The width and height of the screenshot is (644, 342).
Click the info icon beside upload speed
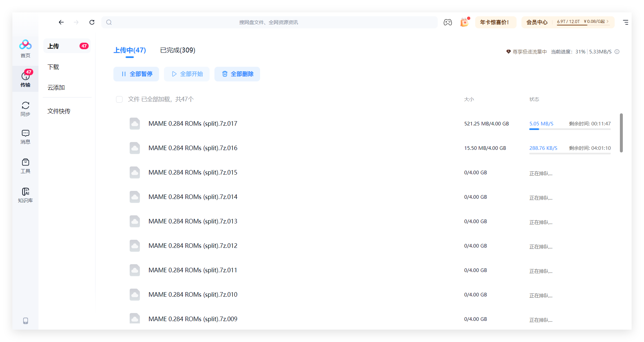pos(617,52)
